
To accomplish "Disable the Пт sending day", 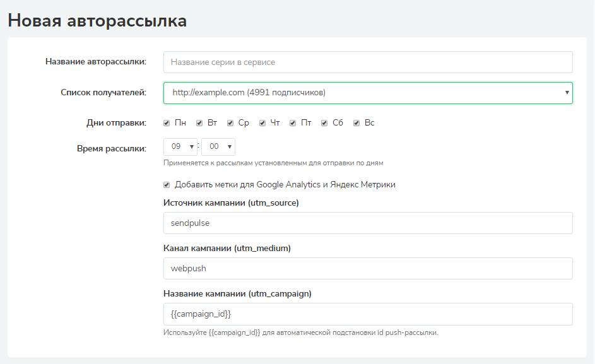I will (293, 123).
